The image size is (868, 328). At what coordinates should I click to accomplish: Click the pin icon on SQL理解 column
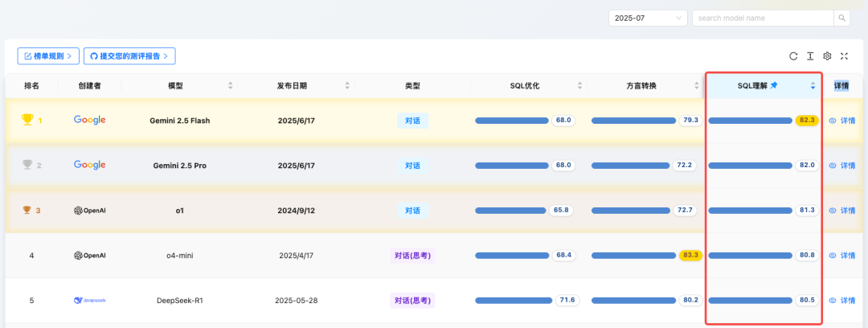pyautogui.click(x=773, y=85)
